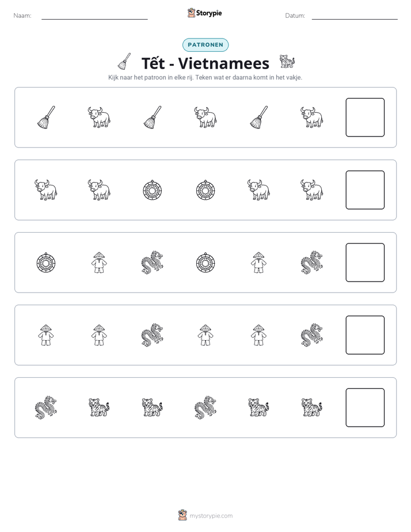The image size is (411, 532).
Task: Click the broom icon beside the title
Action: click(x=124, y=62)
